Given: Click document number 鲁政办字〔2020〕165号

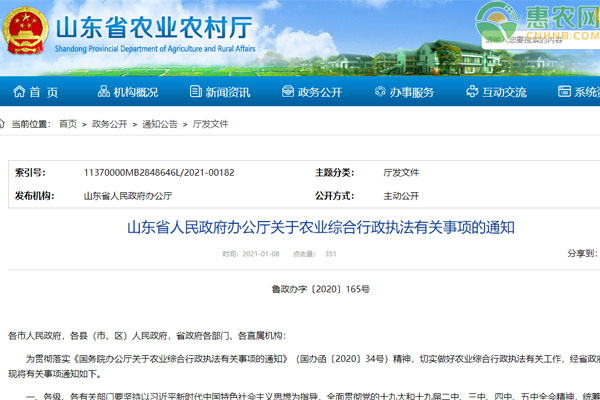Looking at the screenshot, I should click(321, 289).
